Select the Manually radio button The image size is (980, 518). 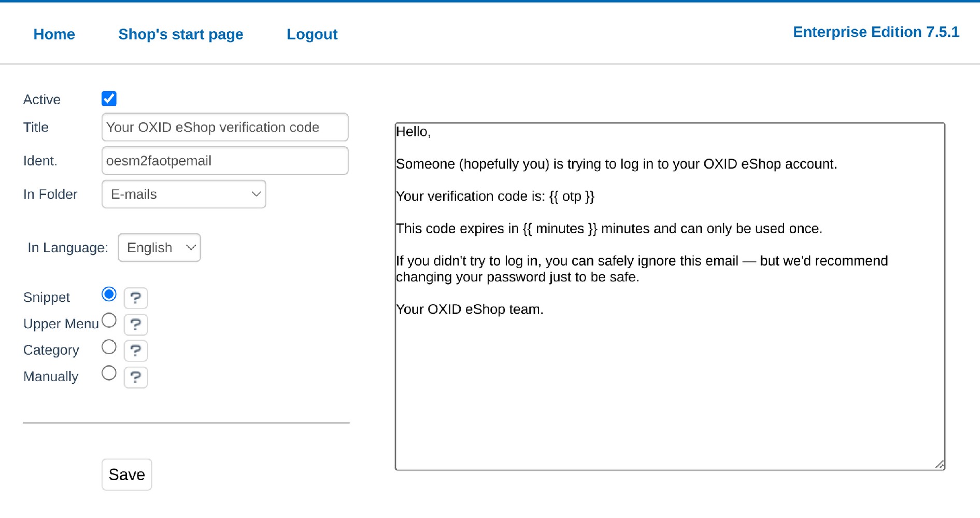(x=109, y=373)
